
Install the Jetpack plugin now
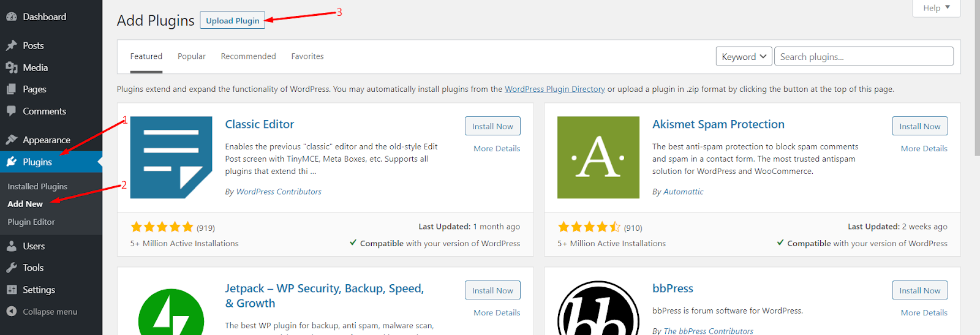[492, 290]
